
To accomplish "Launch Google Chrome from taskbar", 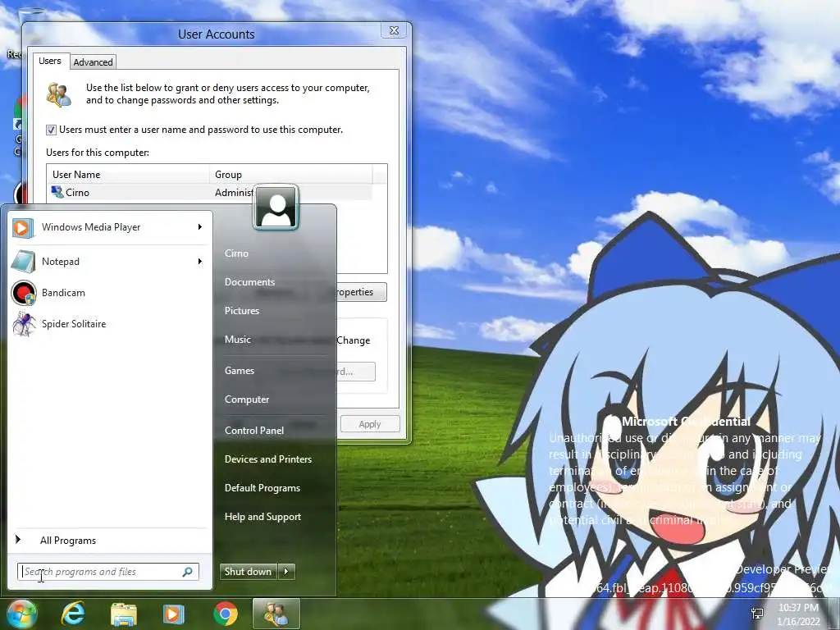I will point(226,614).
